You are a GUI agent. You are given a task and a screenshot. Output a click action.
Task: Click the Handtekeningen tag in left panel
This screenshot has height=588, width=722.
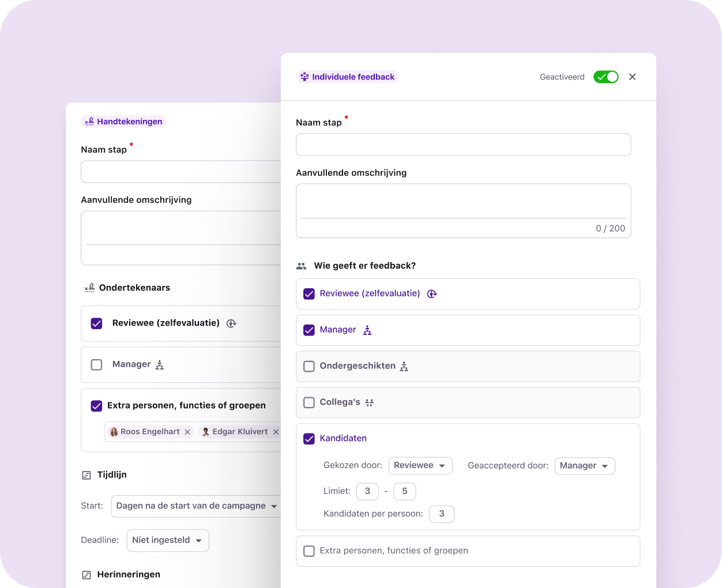pyautogui.click(x=123, y=122)
